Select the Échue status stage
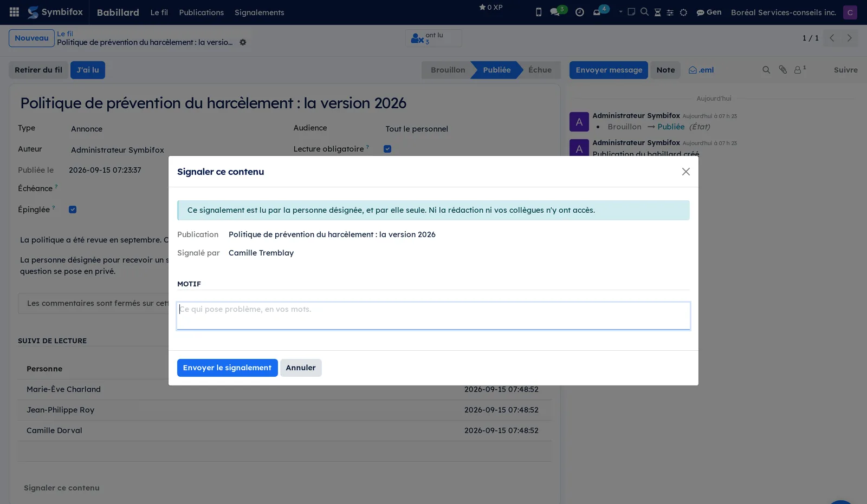Viewport: 867px width, 504px height. click(x=540, y=70)
